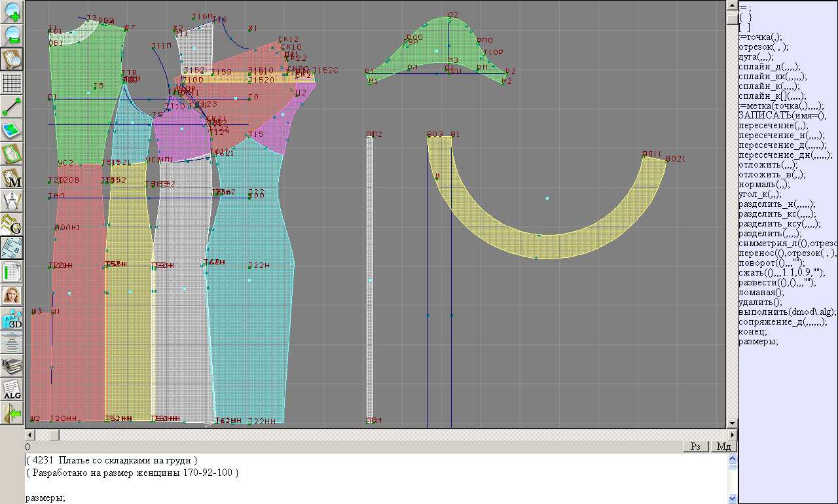The image size is (838, 504).
Task: Click the green arrow exit door icon
Action: click(x=12, y=413)
